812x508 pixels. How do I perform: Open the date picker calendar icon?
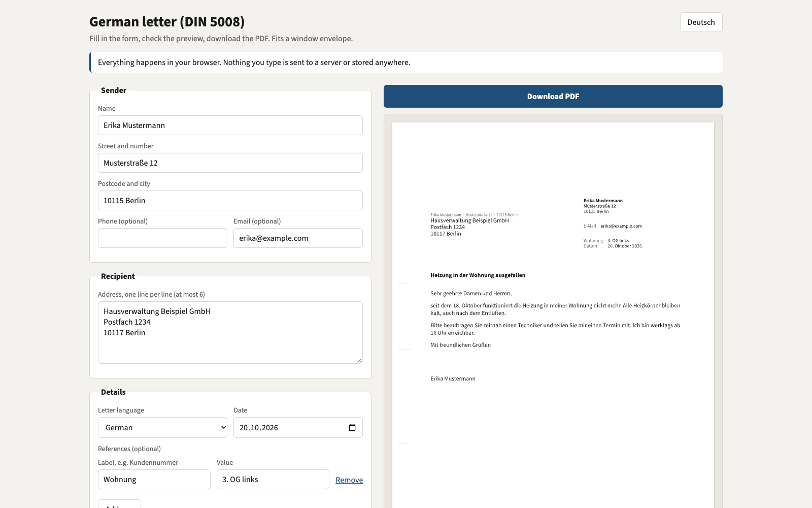point(352,428)
